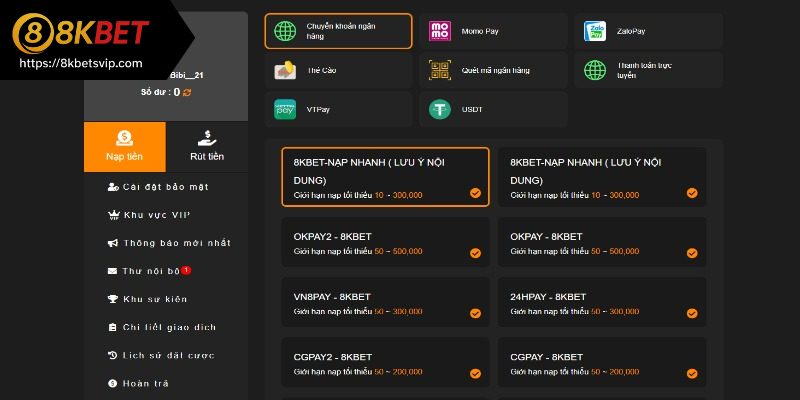The width and height of the screenshot is (800, 400).
Task: Click the Momo Pay logo icon
Action: [x=439, y=31]
